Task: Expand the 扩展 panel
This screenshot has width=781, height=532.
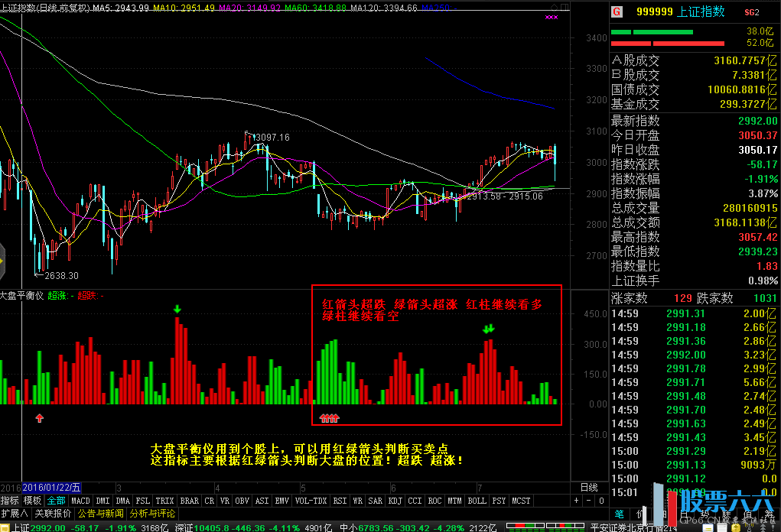Action: tap(15, 514)
